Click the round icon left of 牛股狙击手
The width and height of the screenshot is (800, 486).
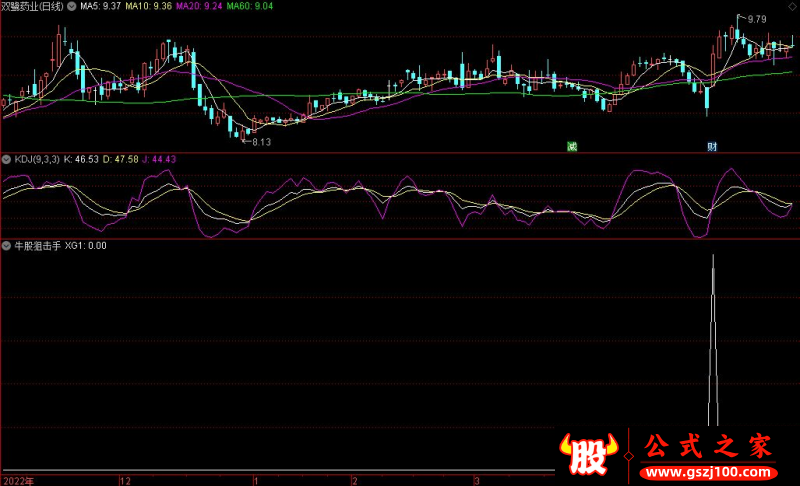(6, 245)
